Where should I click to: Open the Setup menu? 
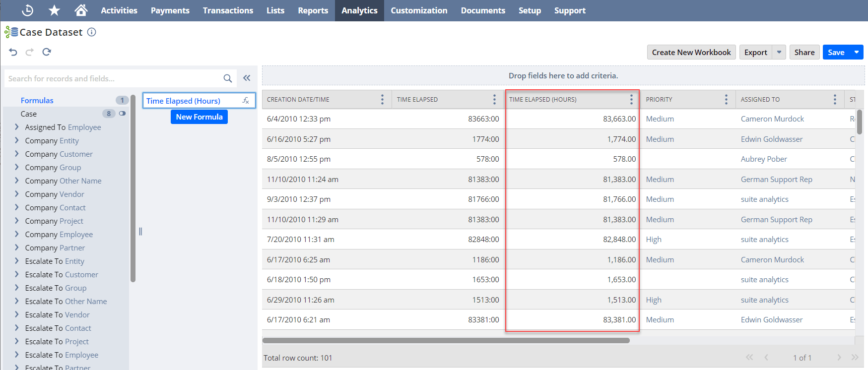point(530,10)
